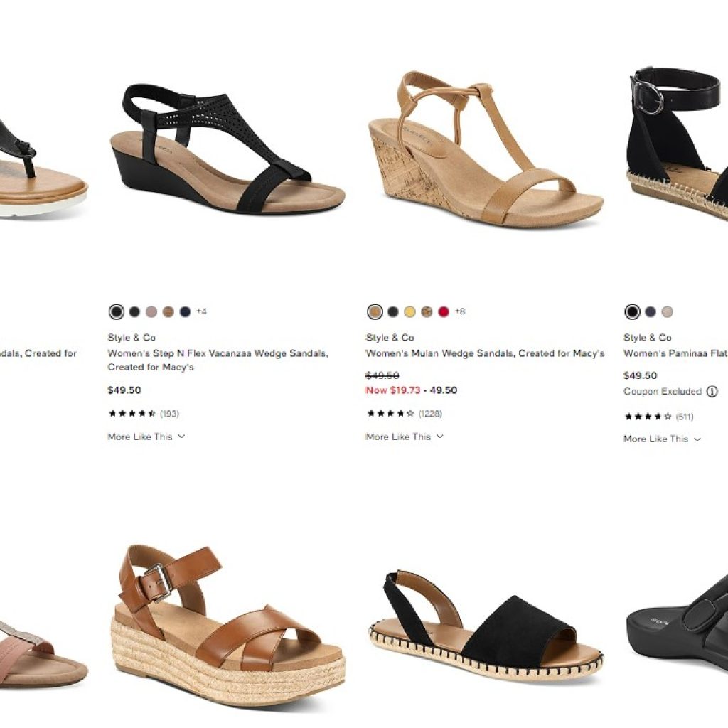Select black swatch for Vacanzaa Wedge Sandals
This screenshot has width=728, height=728.
tap(117, 311)
